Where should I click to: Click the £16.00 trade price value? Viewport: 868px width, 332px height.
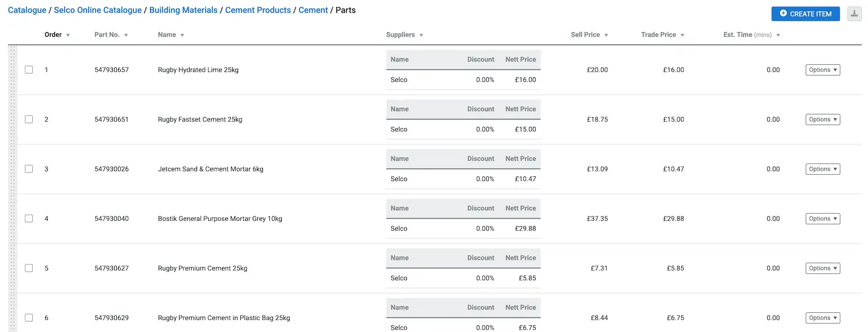(x=673, y=70)
